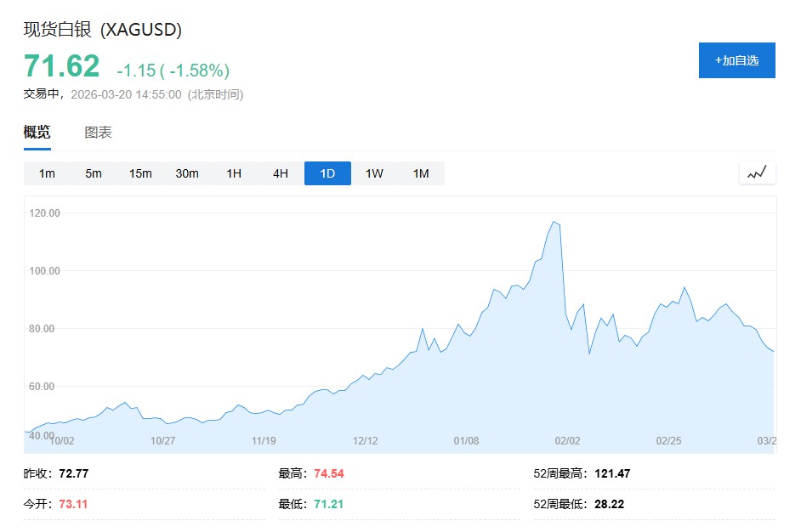Select the active 1D interval

327,173
